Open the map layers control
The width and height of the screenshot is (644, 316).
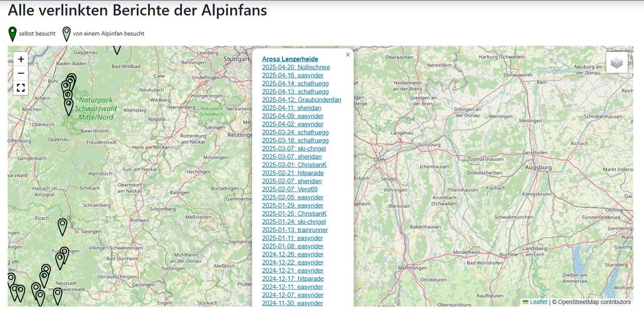(x=616, y=62)
